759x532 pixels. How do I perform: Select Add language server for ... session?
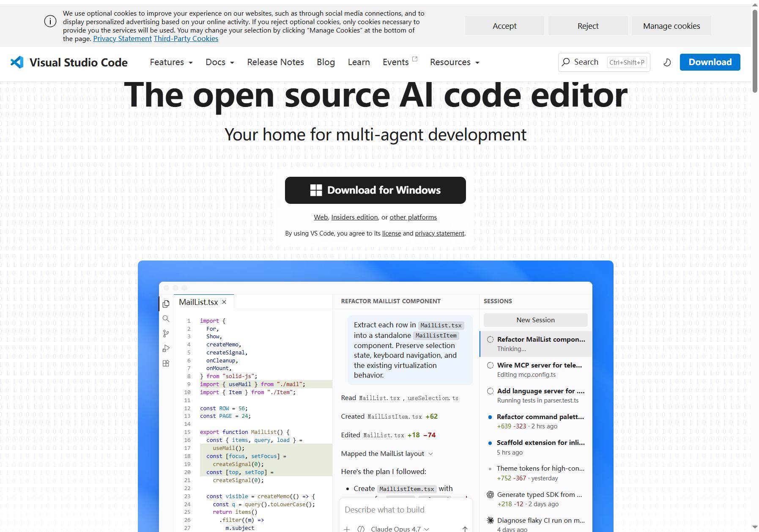(x=536, y=395)
